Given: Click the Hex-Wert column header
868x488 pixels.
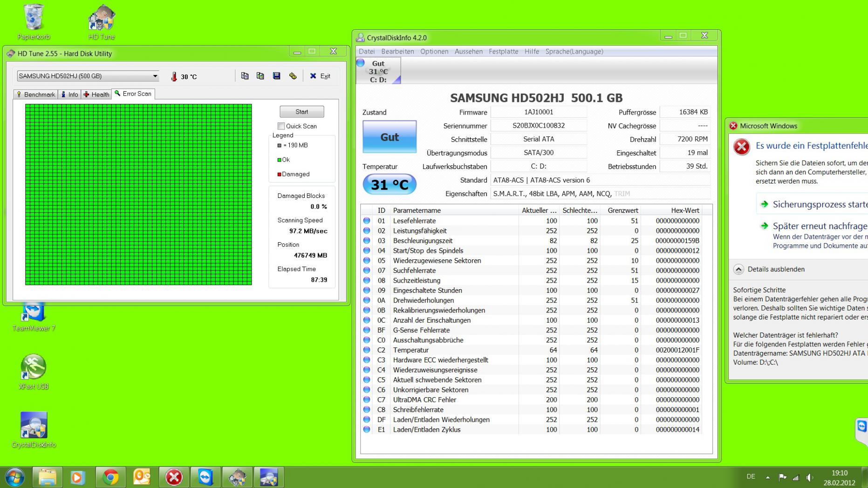Looking at the screenshot, I should point(671,210).
